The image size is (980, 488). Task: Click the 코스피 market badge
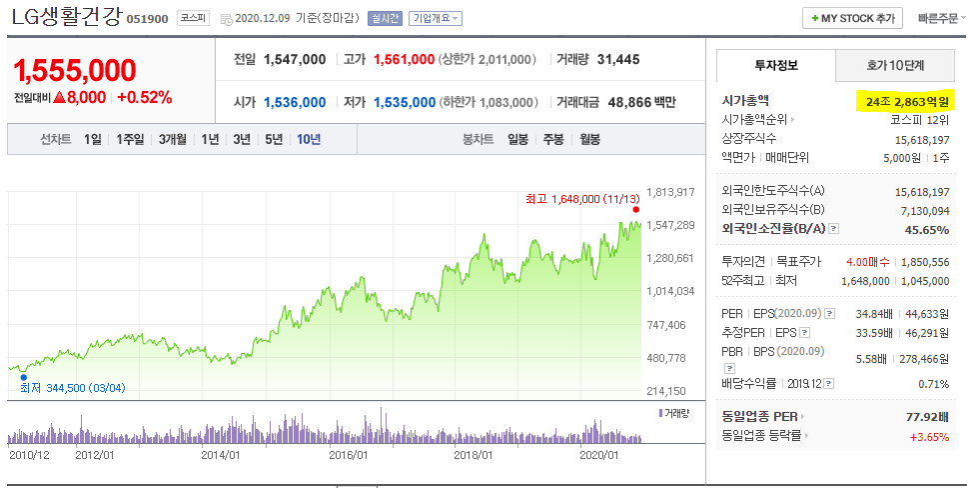click(x=192, y=18)
